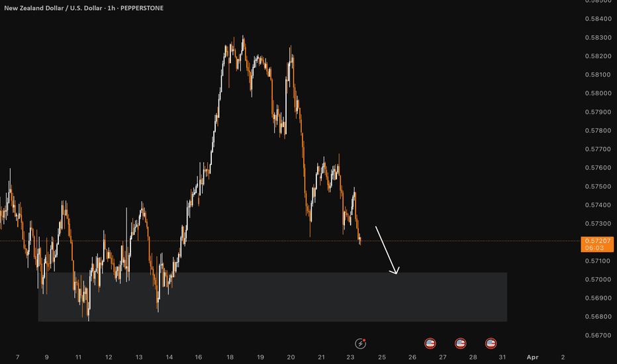
Task: Click date label 25 on the time axis
Action: (382, 357)
